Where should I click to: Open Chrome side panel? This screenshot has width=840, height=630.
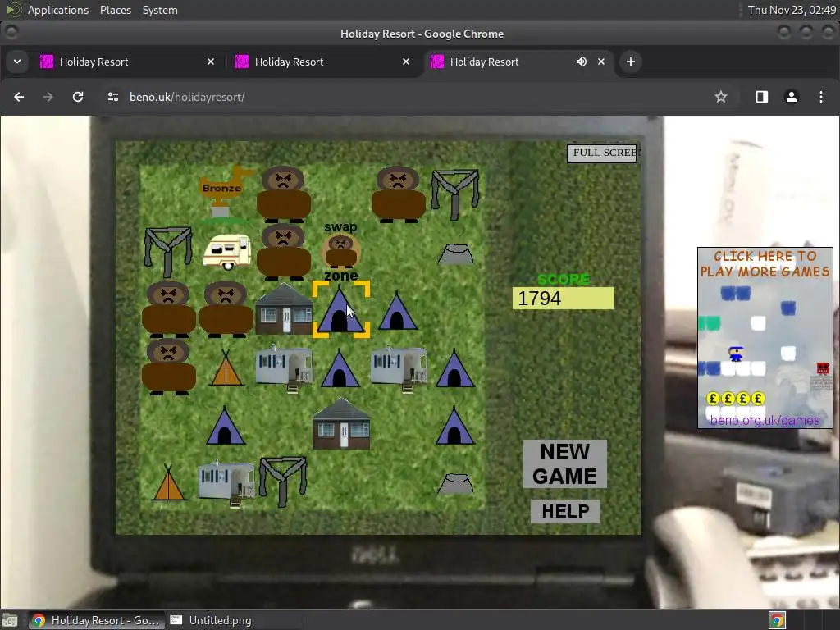(762, 97)
